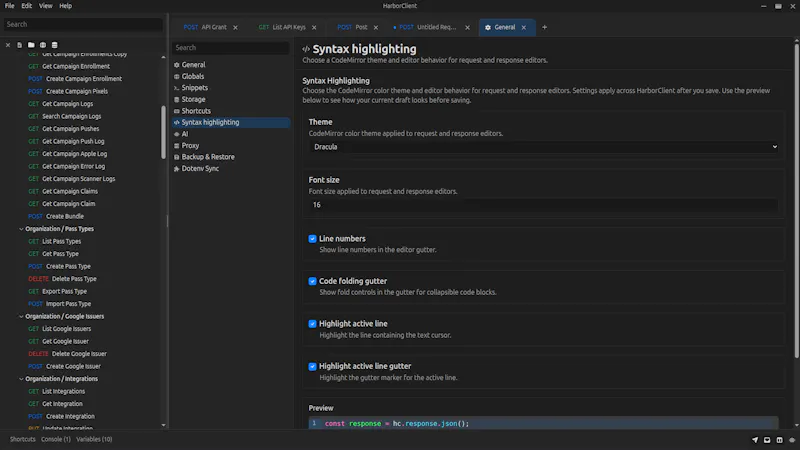Open the File menu
Screen dimensions: 800x450
pyautogui.click(x=10, y=6)
